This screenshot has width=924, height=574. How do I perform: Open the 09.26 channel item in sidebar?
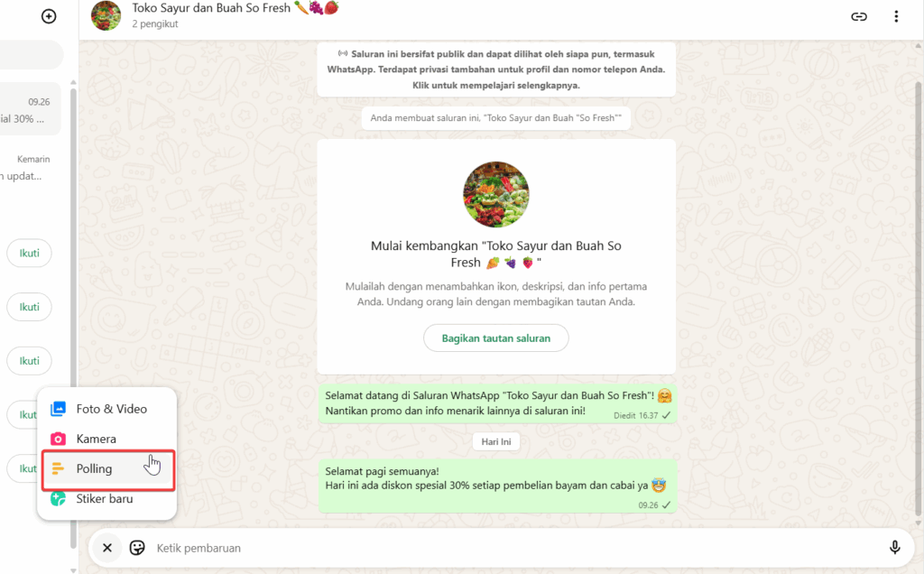(x=30, y=109)
